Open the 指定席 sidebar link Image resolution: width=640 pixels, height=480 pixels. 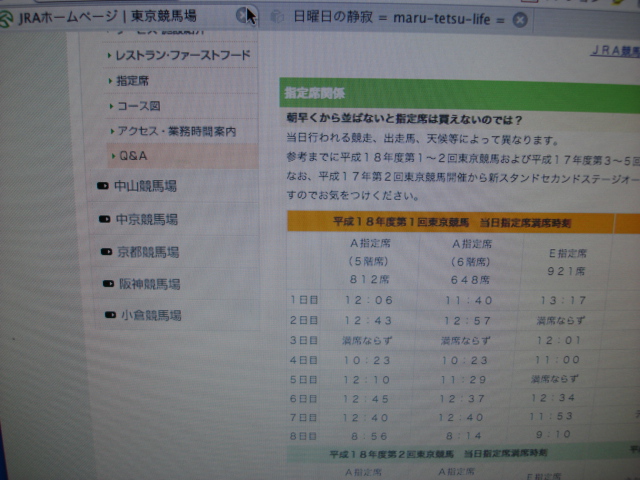(x=132, y=80)
